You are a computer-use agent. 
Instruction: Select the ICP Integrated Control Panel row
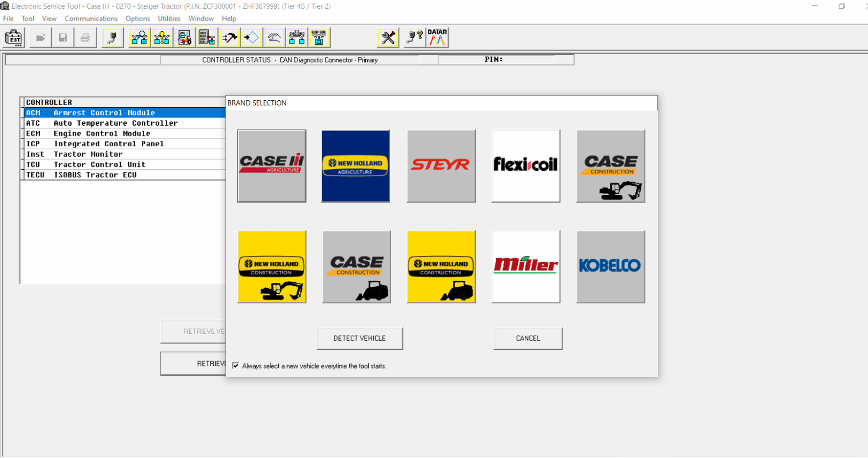(x=125, y=144)
